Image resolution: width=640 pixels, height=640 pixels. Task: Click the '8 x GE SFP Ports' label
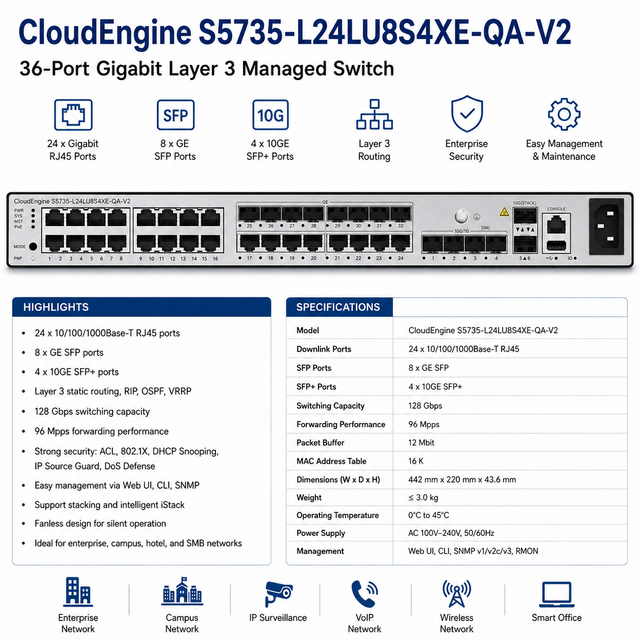175,150
